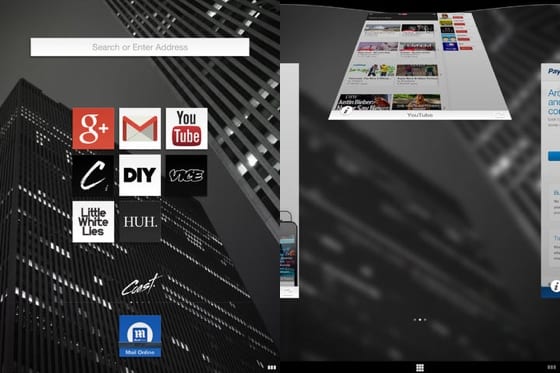
Task: Select the partially visible left page preview
Action: (289, 180)
